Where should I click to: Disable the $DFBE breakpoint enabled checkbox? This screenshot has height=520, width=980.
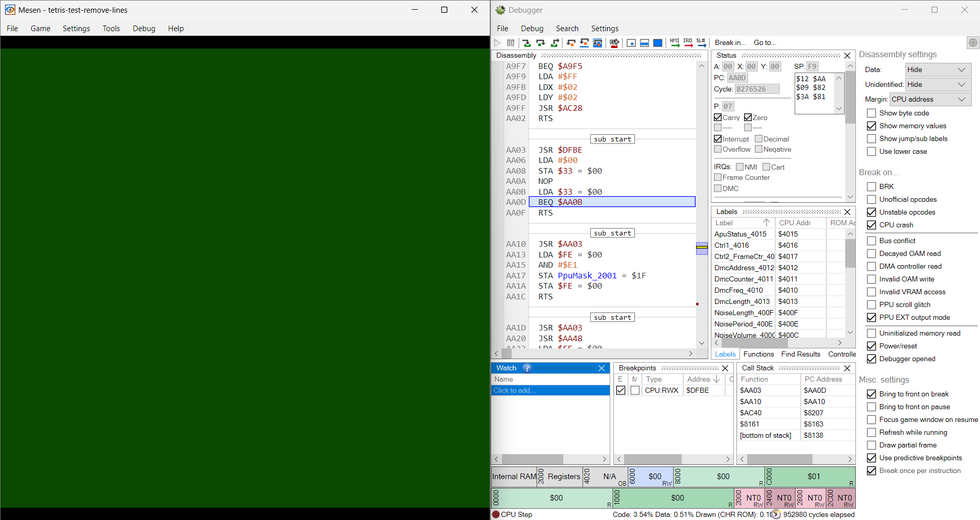(x=621, y=390)
